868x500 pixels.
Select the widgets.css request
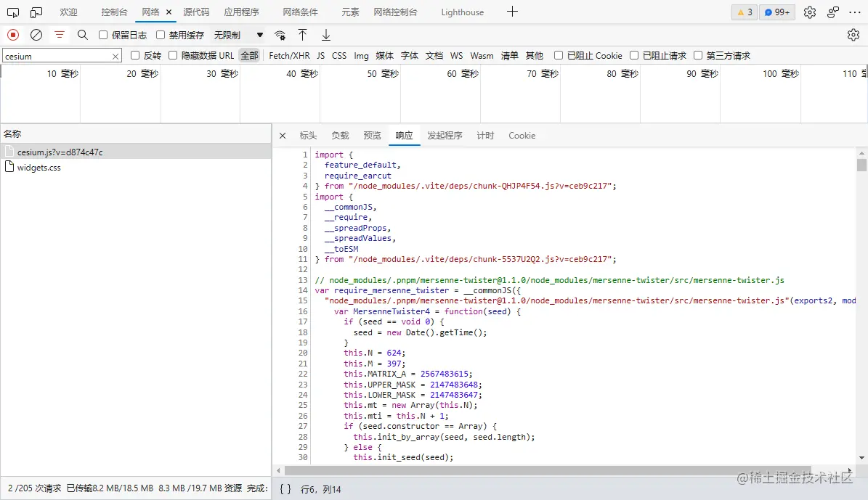click(x=136, y=167)
